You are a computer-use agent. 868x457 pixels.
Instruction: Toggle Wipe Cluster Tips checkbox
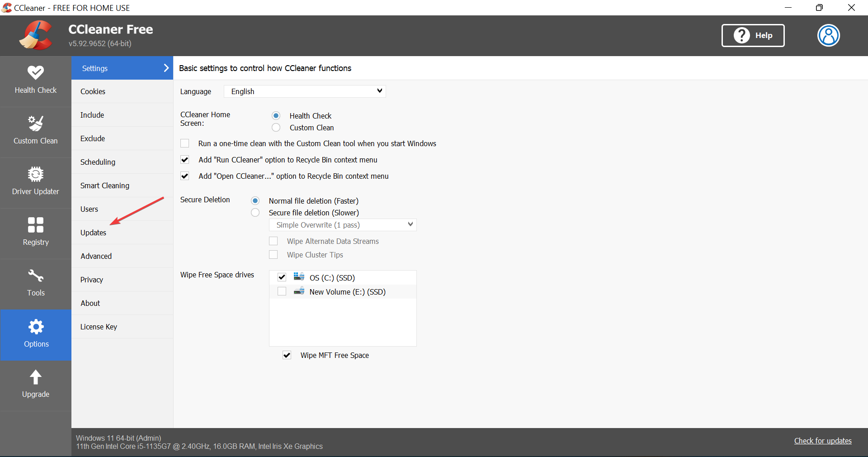274,255
